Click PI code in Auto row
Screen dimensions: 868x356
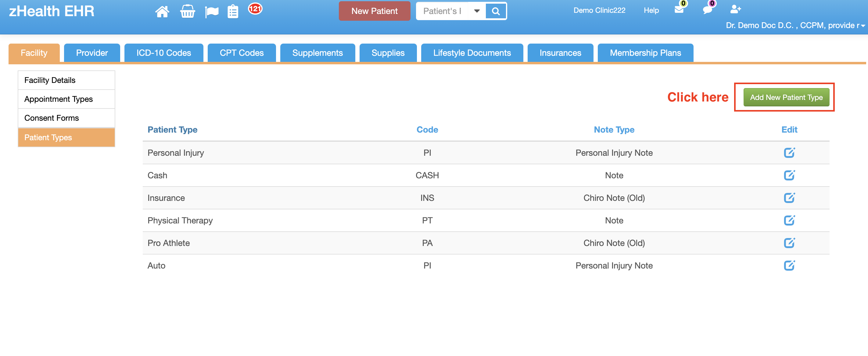[x=427, y=266]
